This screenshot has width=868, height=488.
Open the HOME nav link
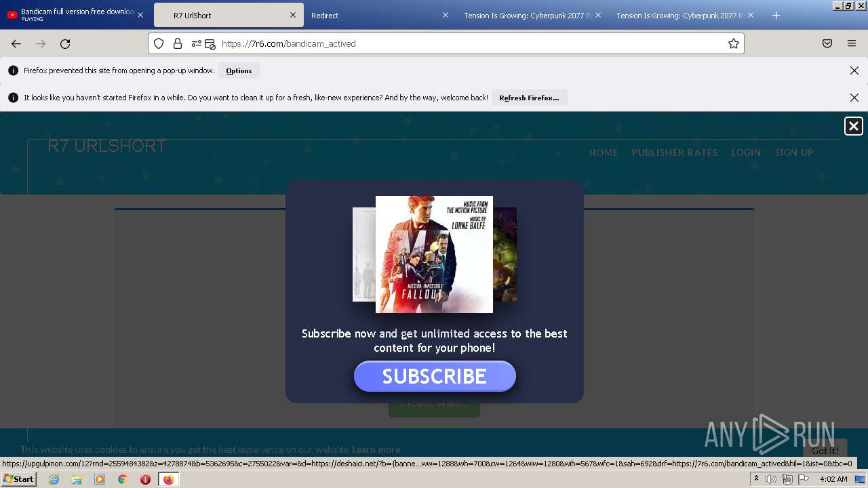click(604, 152)
